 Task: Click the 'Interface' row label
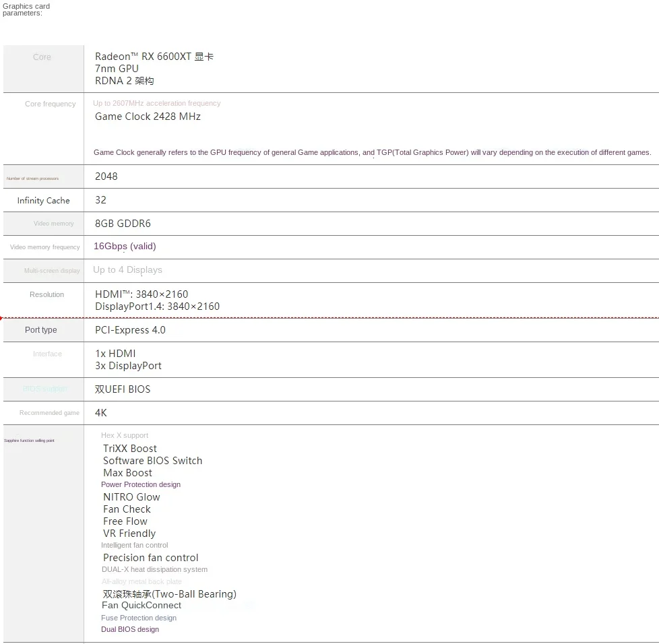click(x=47, y=354)
